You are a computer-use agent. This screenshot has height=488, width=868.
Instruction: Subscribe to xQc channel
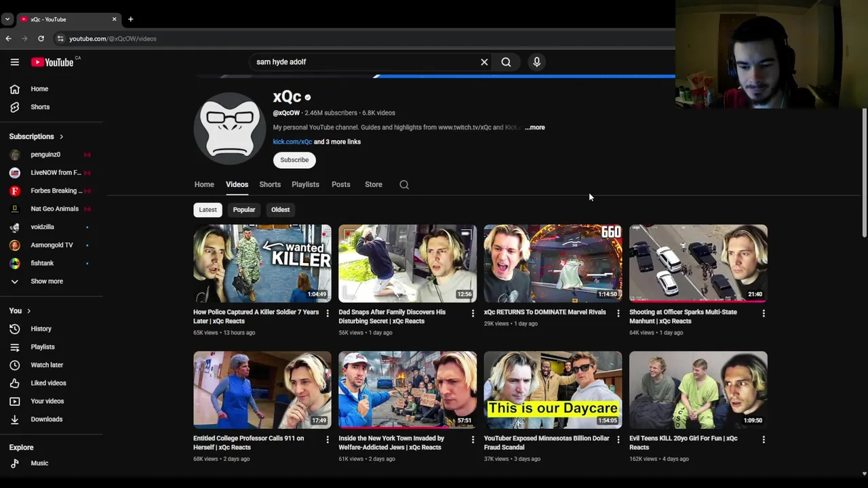[x=294, y=160]
